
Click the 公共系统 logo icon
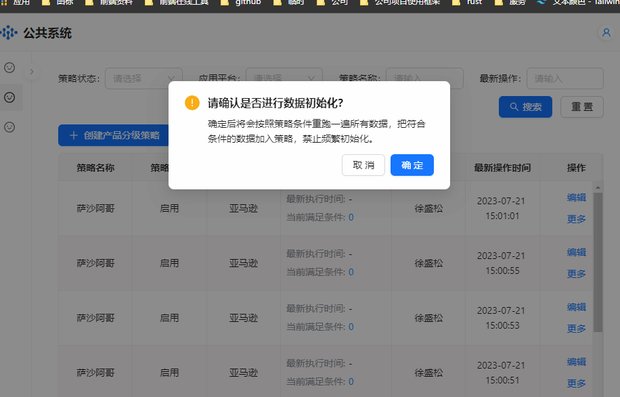coord(8,33)
